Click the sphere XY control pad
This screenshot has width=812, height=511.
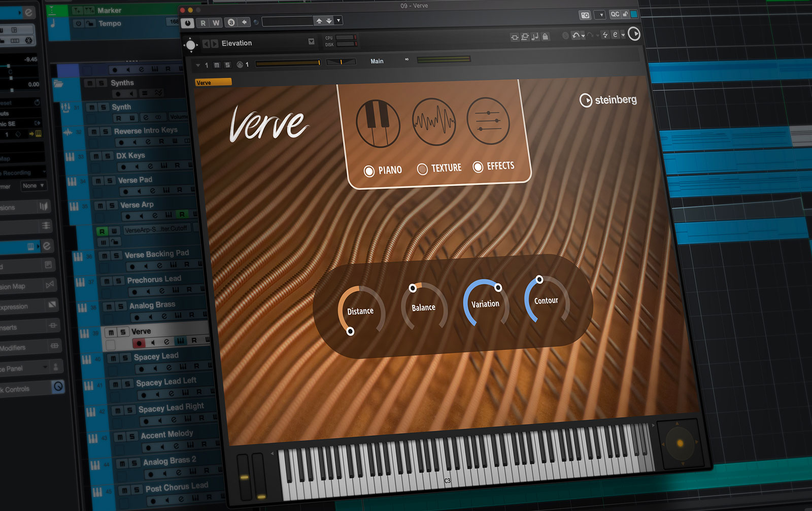(x=679, y=443)
